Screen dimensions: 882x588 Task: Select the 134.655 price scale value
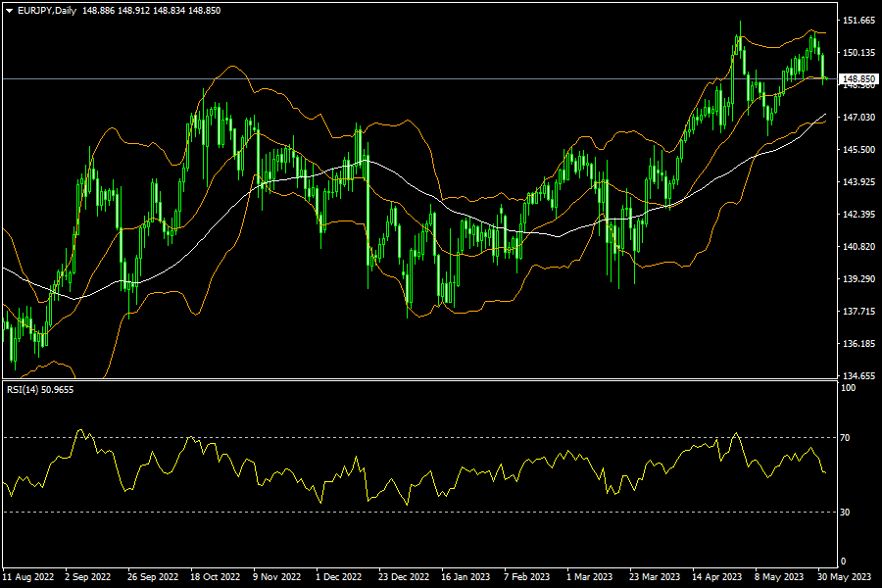[858, 376]
